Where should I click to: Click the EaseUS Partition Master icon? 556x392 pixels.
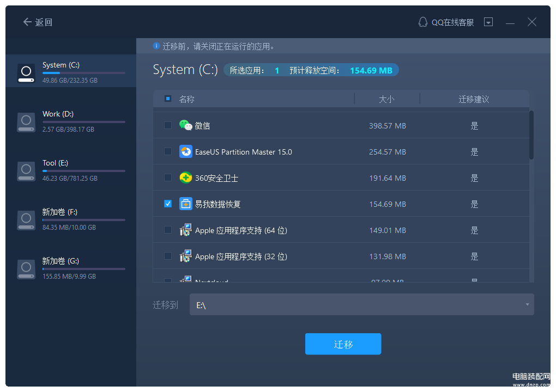186,151
